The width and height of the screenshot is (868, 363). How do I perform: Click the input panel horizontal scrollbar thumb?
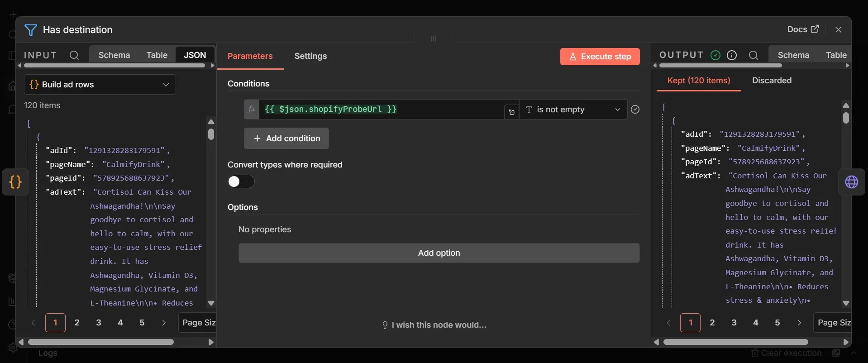[100, 342]
